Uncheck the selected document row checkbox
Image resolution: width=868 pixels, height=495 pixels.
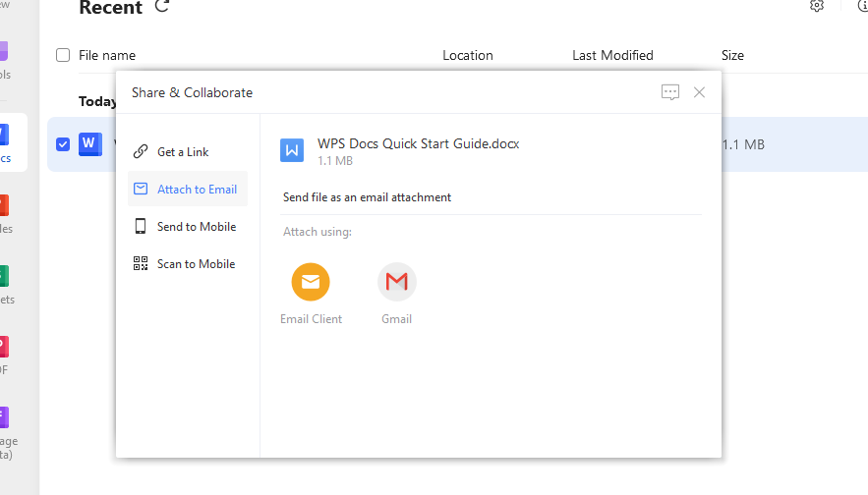(x=63, y=144)
